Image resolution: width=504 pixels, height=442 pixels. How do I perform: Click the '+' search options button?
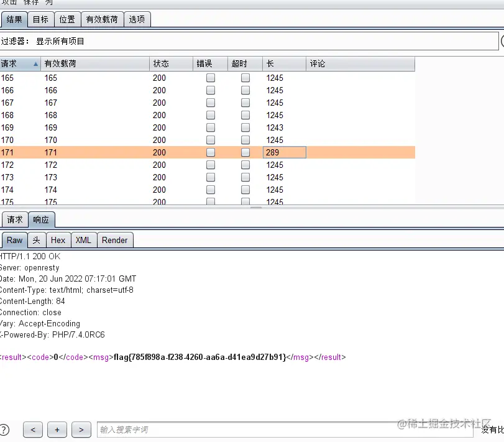(x=57, y=430)
